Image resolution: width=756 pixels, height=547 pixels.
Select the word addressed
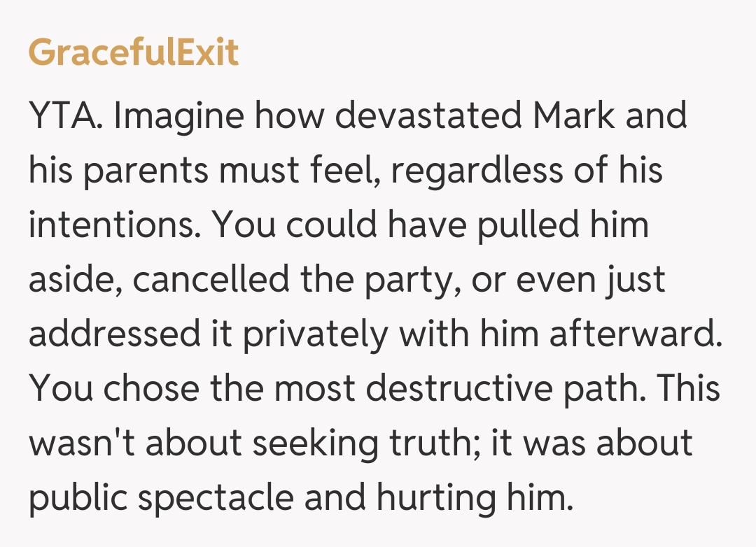pyautogui.click(x=113, y=335)
